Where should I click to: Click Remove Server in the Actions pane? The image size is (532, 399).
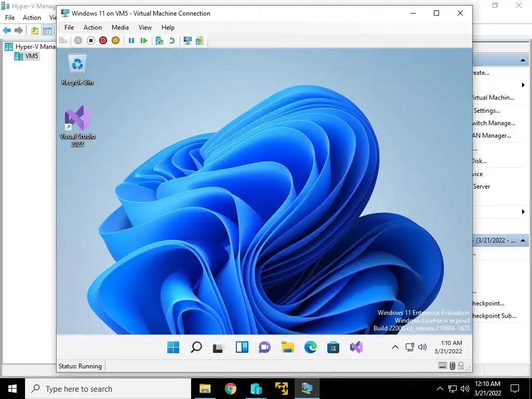(482, 187)
